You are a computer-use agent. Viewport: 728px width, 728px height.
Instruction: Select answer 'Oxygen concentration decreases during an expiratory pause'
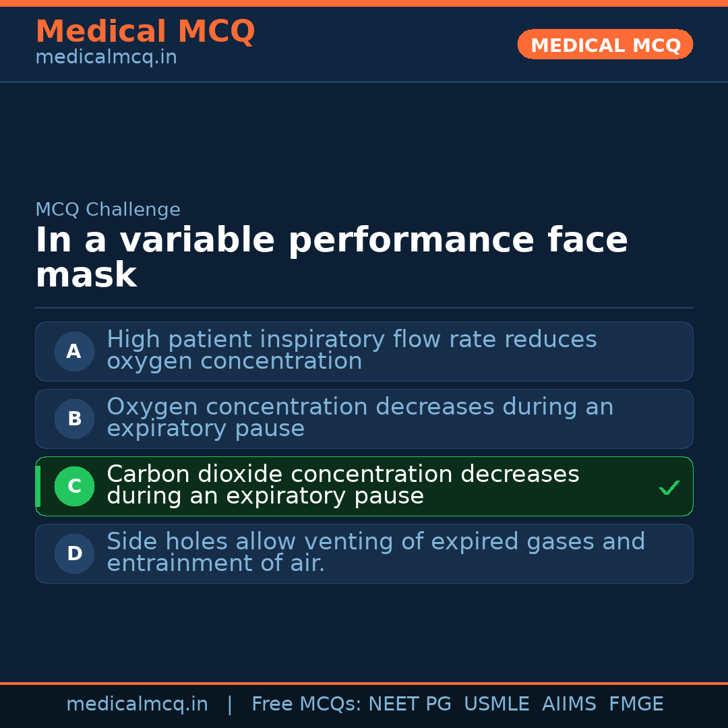(x=360, y=418)
